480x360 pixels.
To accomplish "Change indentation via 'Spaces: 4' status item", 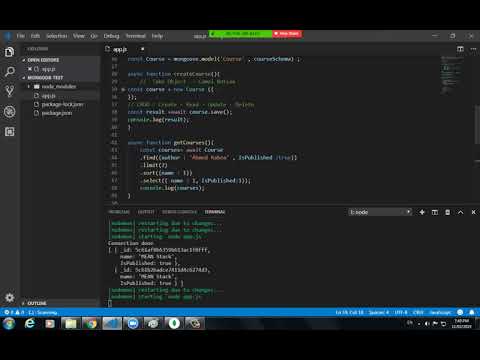I will click(379, 312).
